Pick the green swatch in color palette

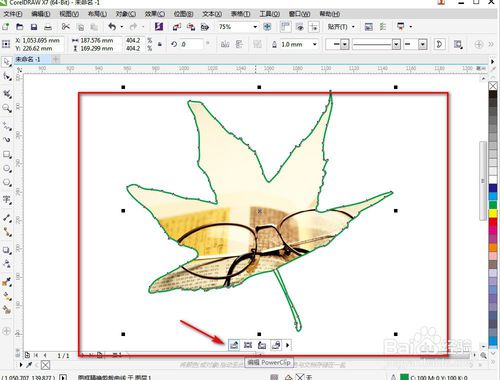(x=493, y=205)
